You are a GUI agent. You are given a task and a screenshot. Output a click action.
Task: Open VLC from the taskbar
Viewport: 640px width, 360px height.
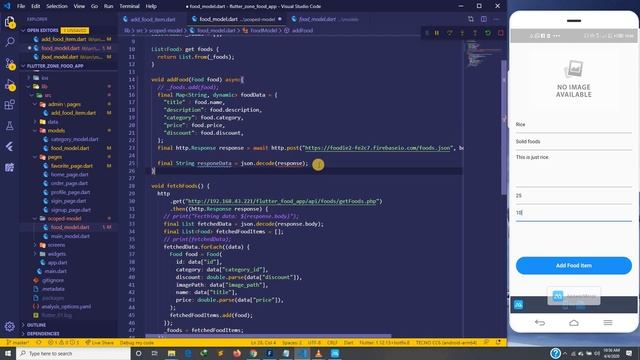(x=318, y=353)
